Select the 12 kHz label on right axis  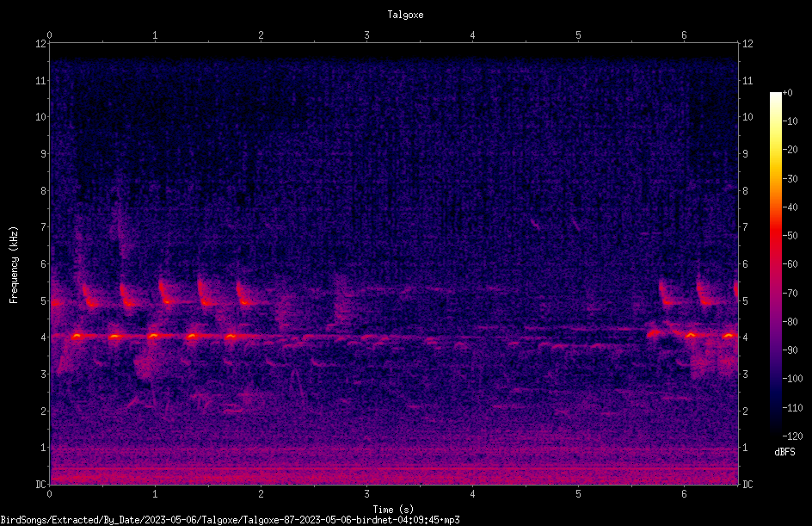tap(747, 44)
